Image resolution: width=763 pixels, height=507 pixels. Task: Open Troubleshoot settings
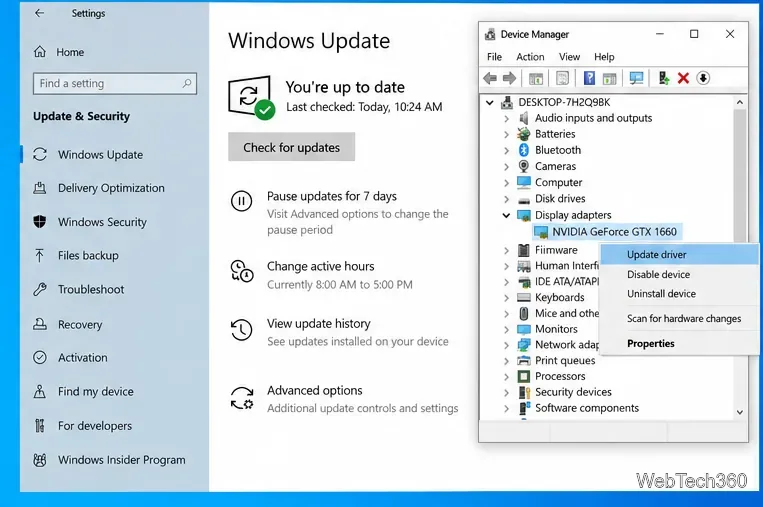(78, 290)
